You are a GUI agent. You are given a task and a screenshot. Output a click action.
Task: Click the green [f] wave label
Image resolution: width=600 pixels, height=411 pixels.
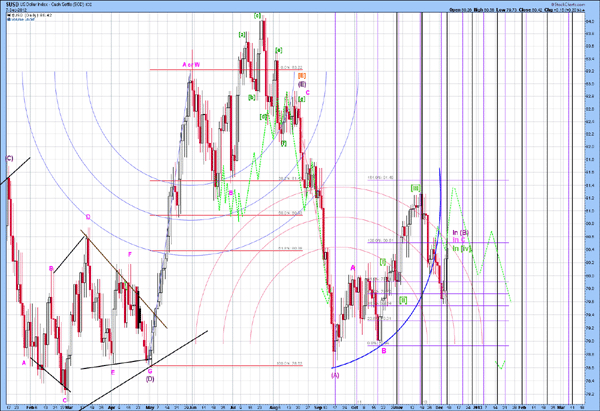[x=284, y=144]
